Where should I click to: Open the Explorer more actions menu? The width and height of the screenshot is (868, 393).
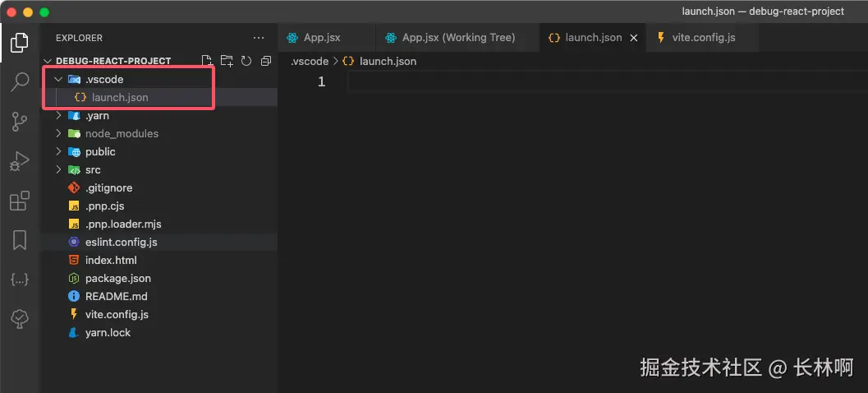coord(259,38)
